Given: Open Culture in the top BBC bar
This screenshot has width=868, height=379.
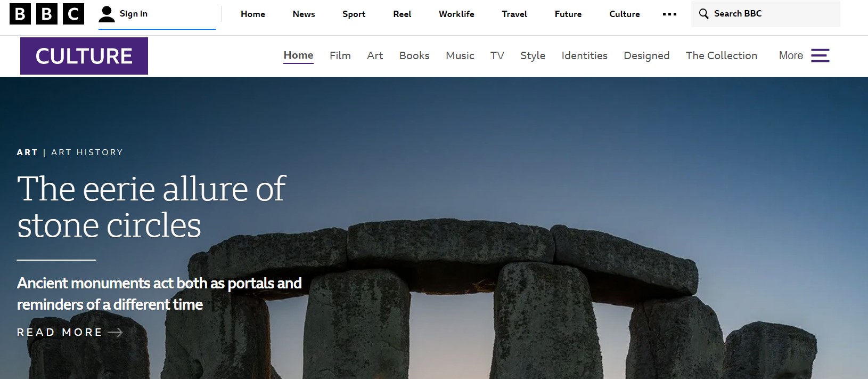Looking at the screenshot, I should click(625, 14).
